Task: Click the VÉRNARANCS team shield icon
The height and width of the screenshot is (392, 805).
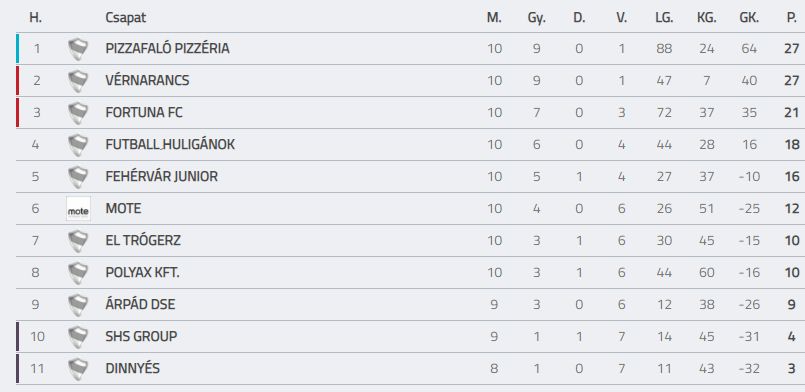Action: tap(78, 81)
